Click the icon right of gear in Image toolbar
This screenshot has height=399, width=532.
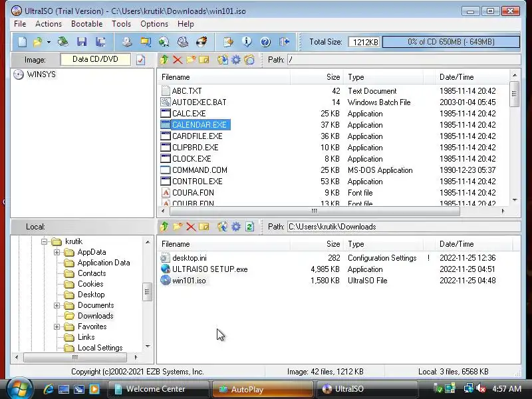click(249, 60)
